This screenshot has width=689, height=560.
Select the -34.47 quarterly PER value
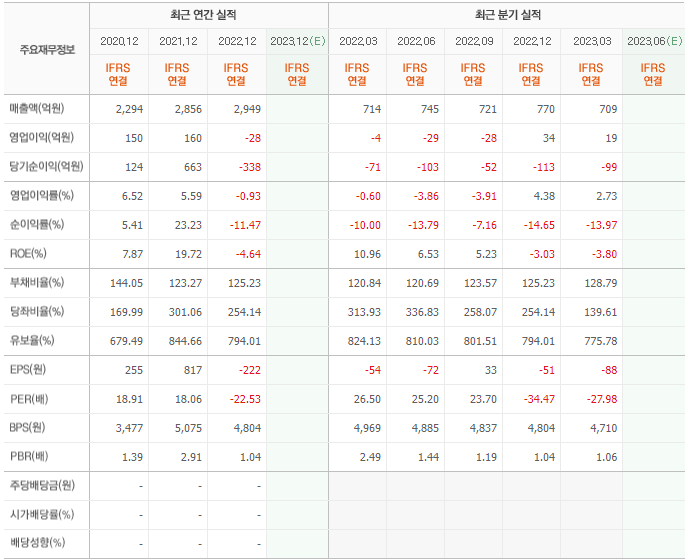click(539, 399)
